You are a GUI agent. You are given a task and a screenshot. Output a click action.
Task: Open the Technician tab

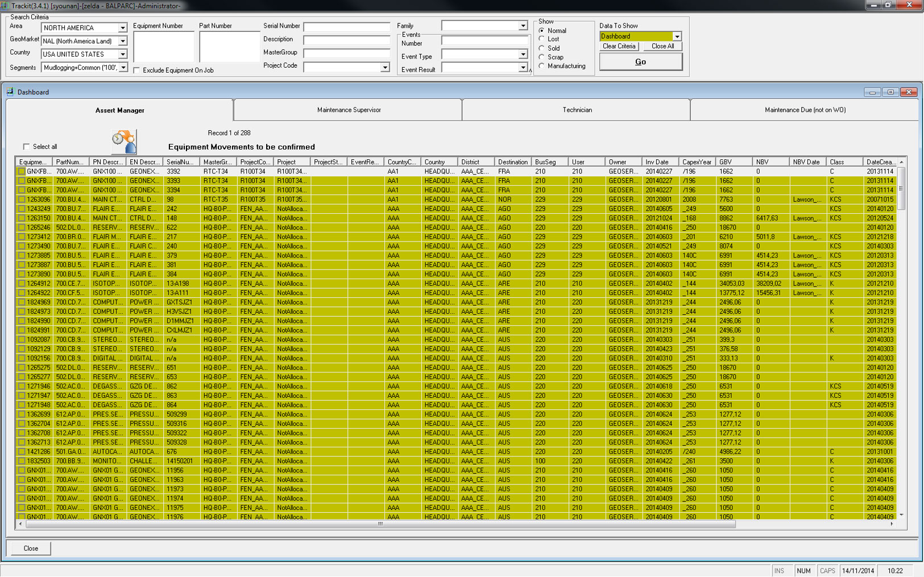click(x=577, y=110)
